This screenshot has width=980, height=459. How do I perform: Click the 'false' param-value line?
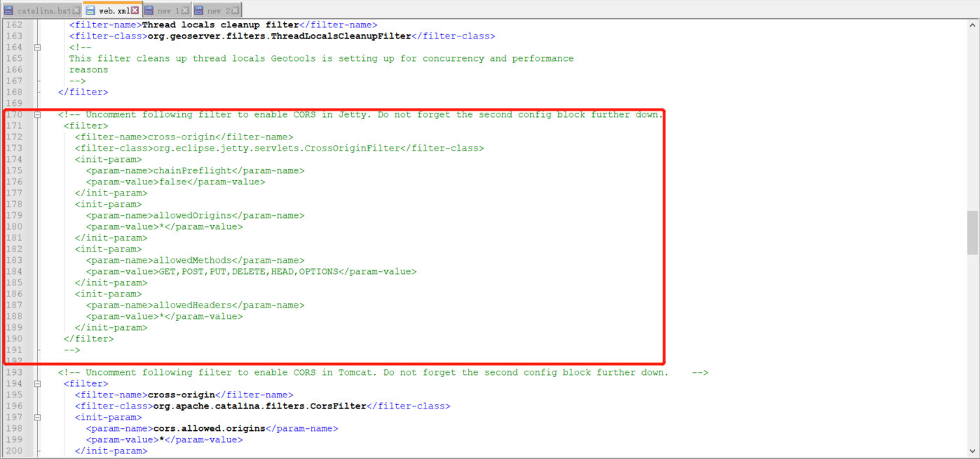pos(175,182)
